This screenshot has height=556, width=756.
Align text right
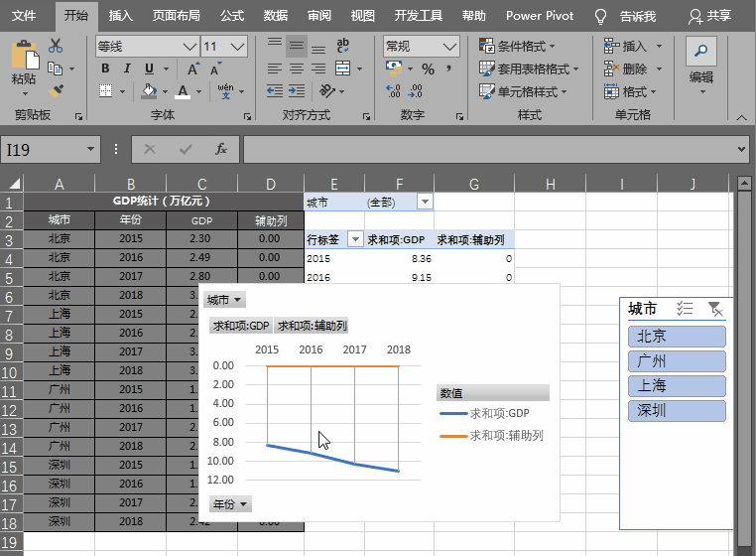click(318, 69)
